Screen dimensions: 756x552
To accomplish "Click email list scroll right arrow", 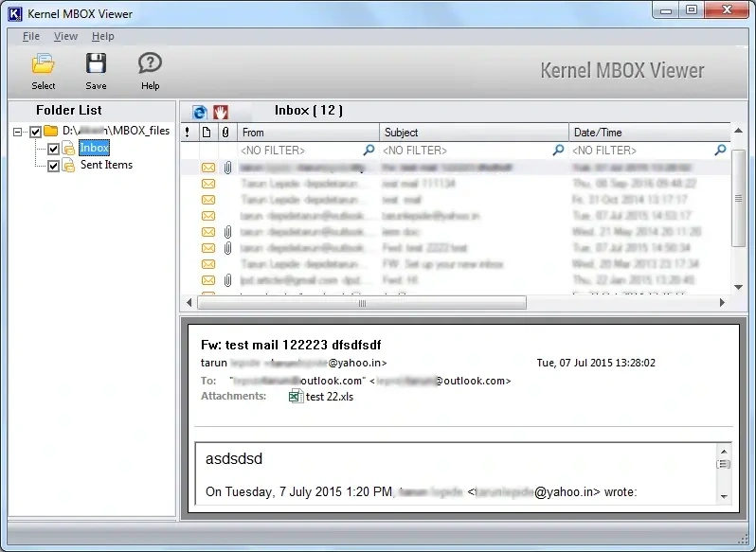I will pos(722,303).
